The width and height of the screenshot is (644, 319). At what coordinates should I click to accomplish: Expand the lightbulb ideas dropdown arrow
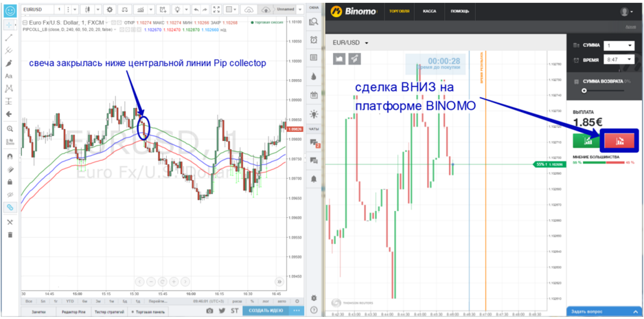pyautogui.click(x=187, y=9)
